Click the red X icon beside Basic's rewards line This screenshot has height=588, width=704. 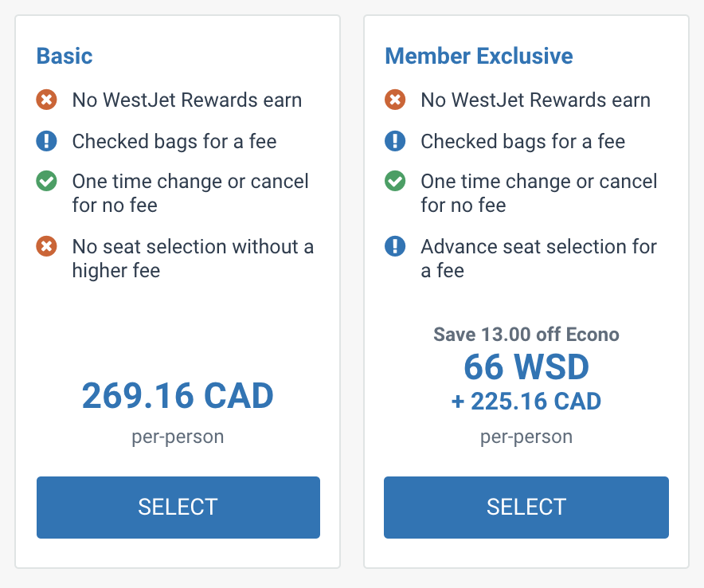pyautogui.click(x=46, y=100)
